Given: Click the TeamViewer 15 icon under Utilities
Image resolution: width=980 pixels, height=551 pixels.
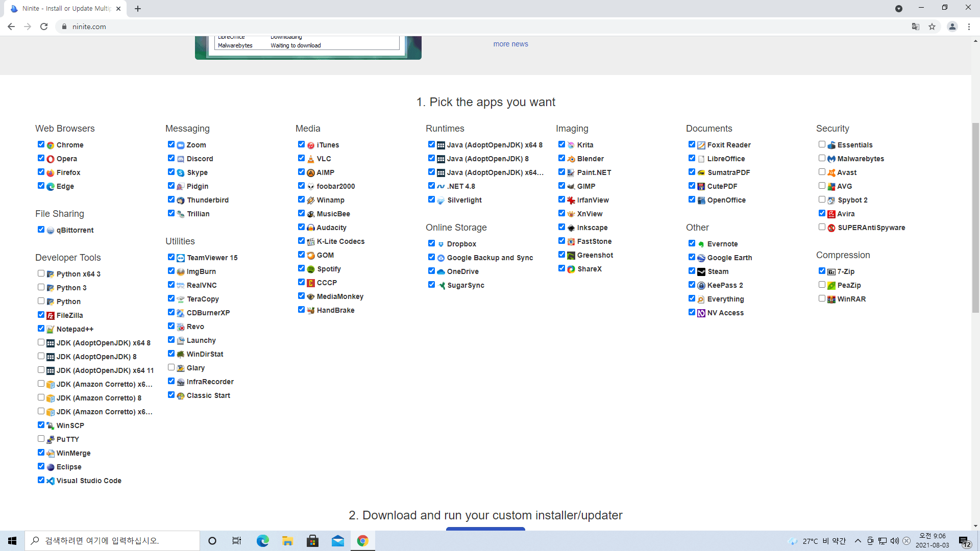Looking at the screenshot, I should click(181, 258).
